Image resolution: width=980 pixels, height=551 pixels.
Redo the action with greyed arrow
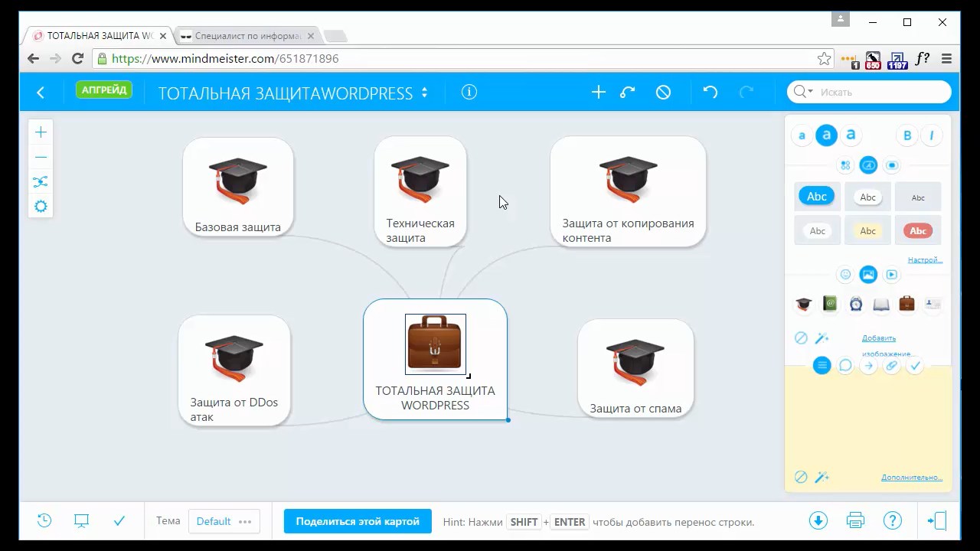coord(746,92)
